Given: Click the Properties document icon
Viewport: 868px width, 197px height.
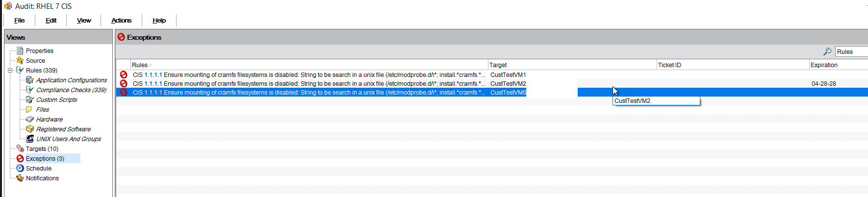Looking at the screenshot, I should point(20,50).
